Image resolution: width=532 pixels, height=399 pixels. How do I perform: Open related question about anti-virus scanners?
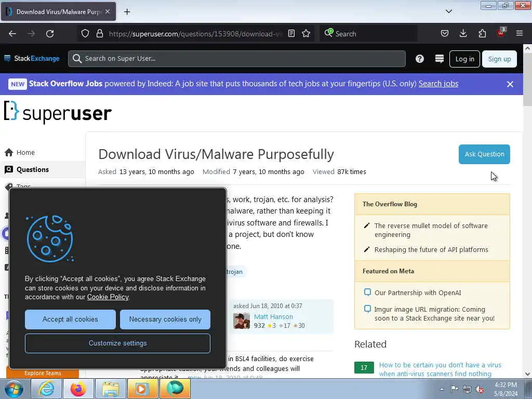click(440, 369)
